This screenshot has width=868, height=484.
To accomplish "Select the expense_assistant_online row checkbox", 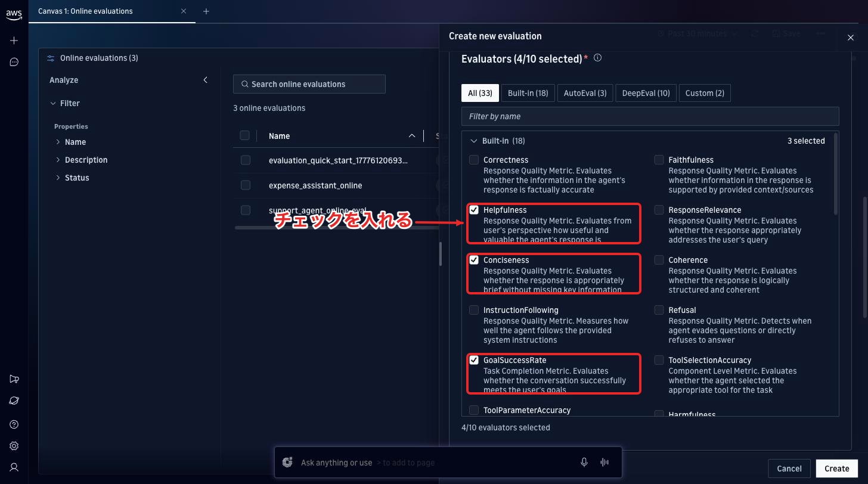I will pyautogui.click(x=246, y=185).
